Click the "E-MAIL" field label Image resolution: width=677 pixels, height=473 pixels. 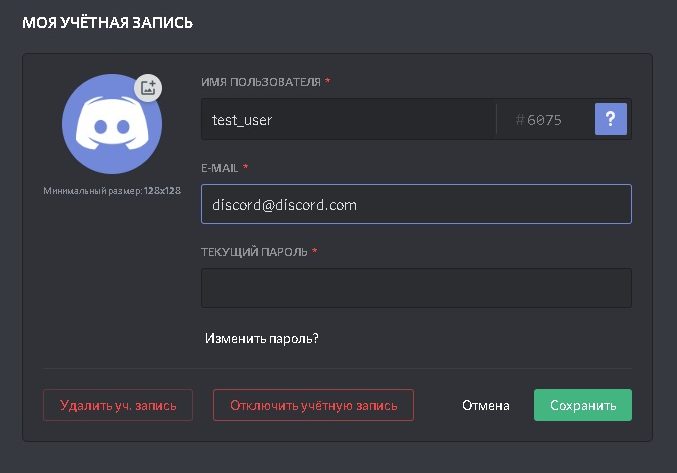point(219,168)
